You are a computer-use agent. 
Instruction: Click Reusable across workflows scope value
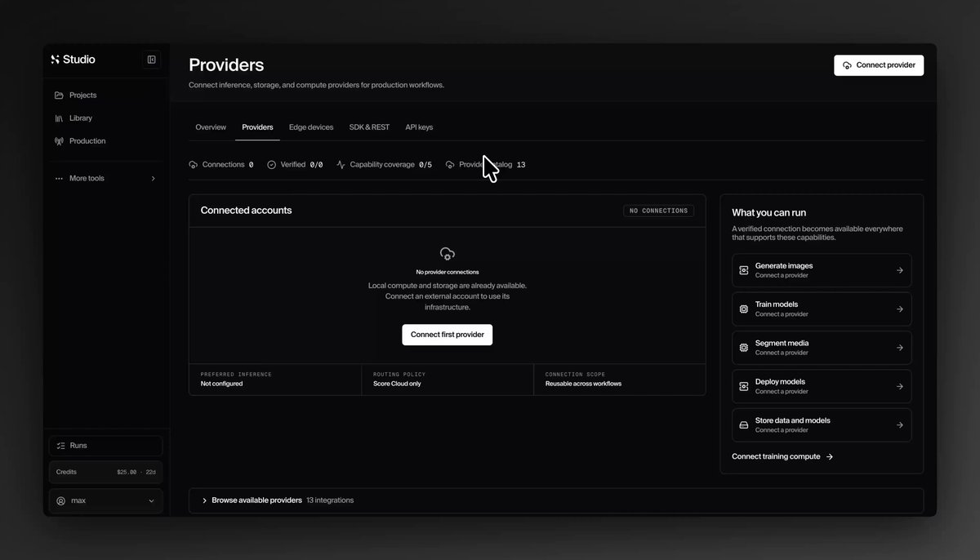tap(583, 384)
